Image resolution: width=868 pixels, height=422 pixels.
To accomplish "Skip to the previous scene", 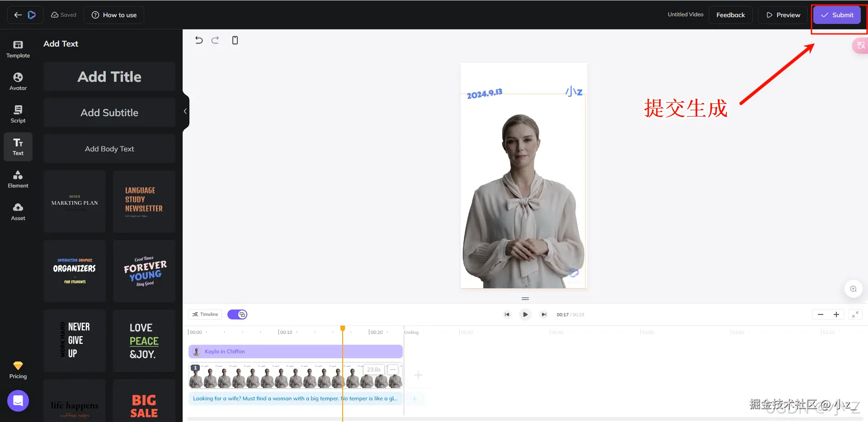I will pos(507,314).
